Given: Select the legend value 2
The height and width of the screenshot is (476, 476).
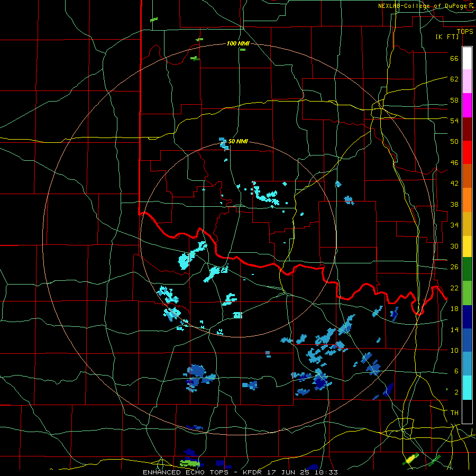Looking at the screenshot, I should 456,392.
